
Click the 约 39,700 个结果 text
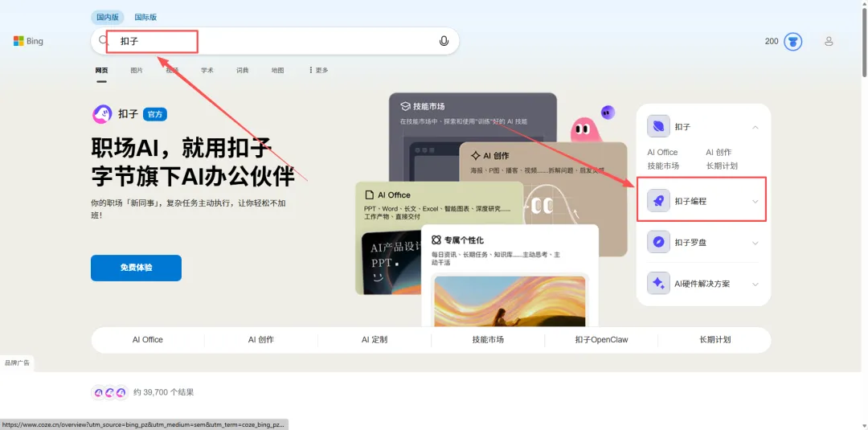tap(163, 392)
